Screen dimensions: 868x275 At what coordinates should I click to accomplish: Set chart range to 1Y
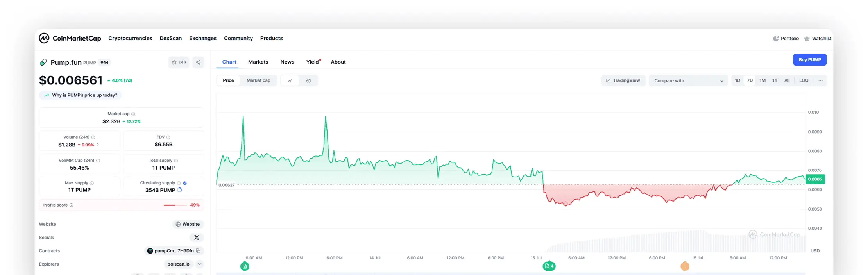775,80
